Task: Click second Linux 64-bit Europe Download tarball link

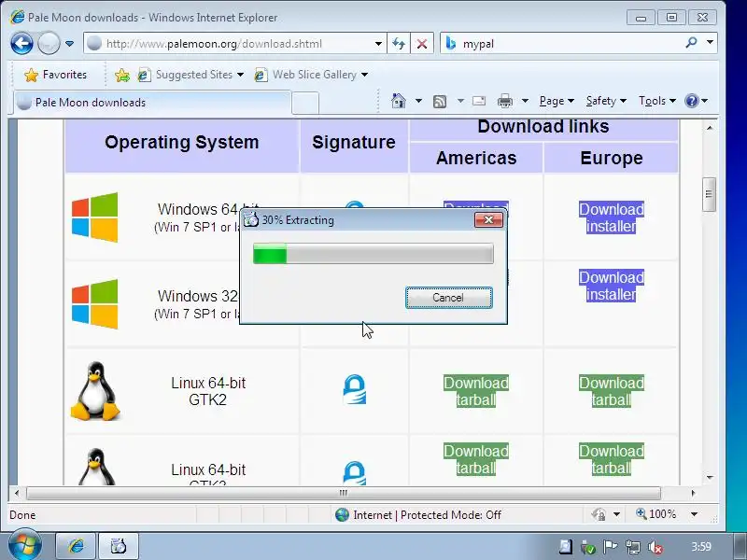Action: pyautogui.click(x=612, y=459)
